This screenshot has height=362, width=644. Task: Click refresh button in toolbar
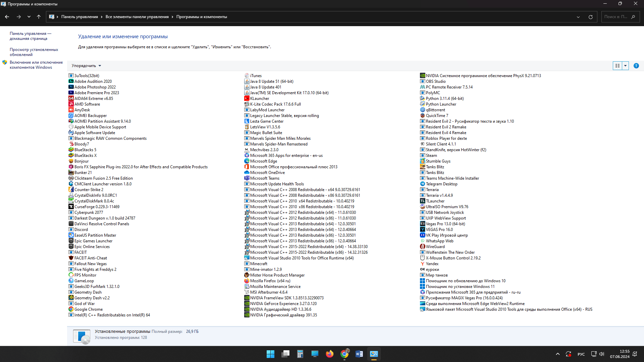(x=591, y=17)
